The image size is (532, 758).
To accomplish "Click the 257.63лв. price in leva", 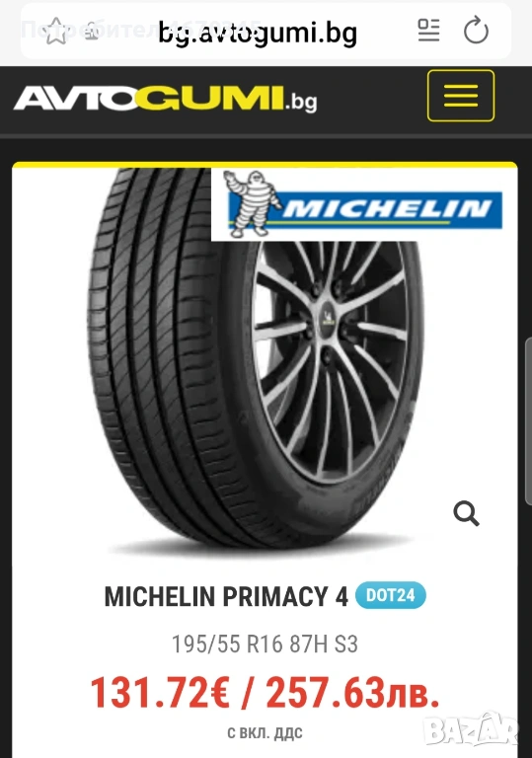I will click(352, 692).
